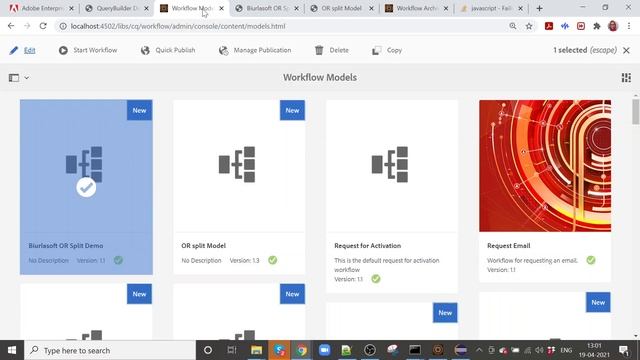This screenshot has height=360, width=640.
Task: Open File Explorer from taskbar
Action: point(256,350)
